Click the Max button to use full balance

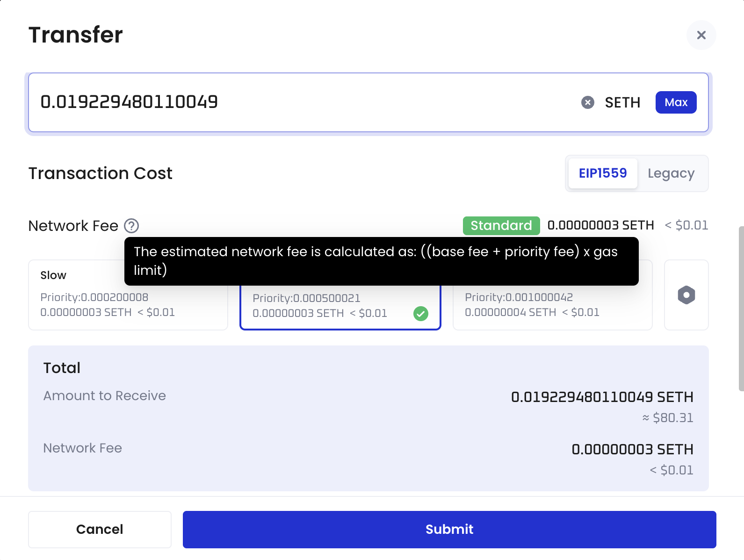click(676, 102)
